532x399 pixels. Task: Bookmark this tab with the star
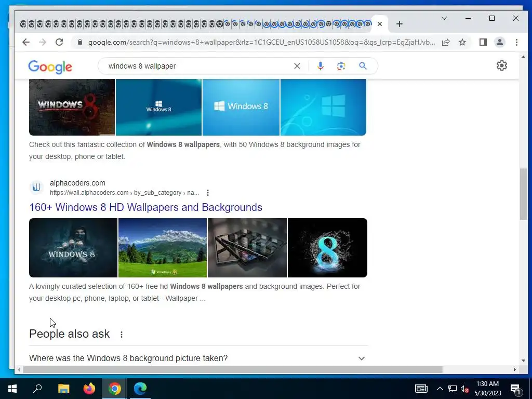click(x=462, y=42)
